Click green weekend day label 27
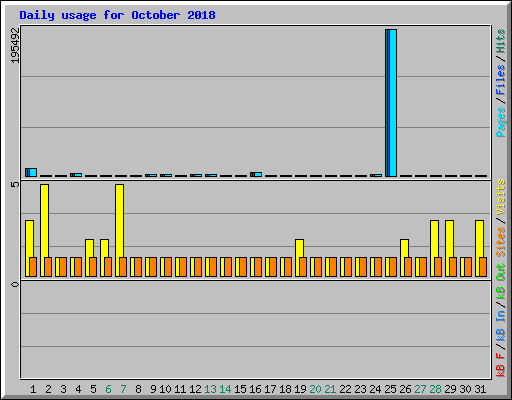 click(420, 389)
